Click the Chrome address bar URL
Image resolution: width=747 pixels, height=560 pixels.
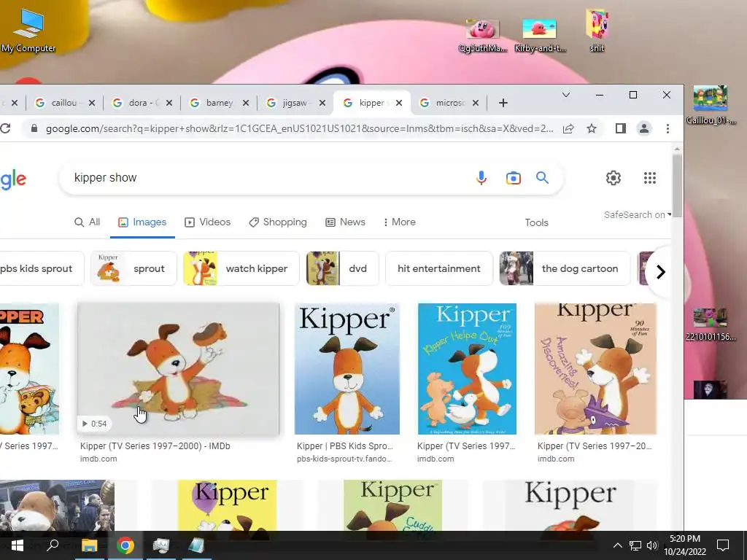tap(299, 128)
